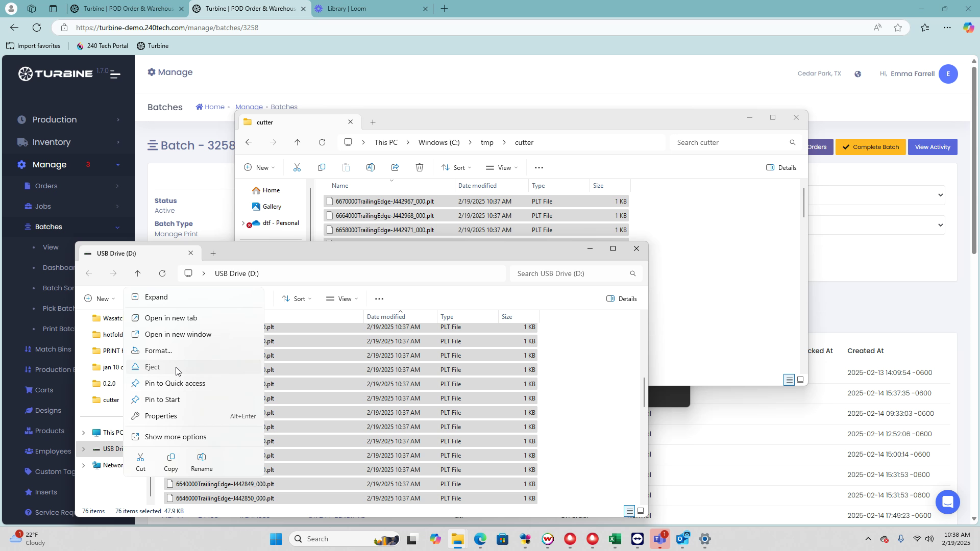Toggle the Details pane in USB Drive window

pyautogui.click(x=622, y=299)
